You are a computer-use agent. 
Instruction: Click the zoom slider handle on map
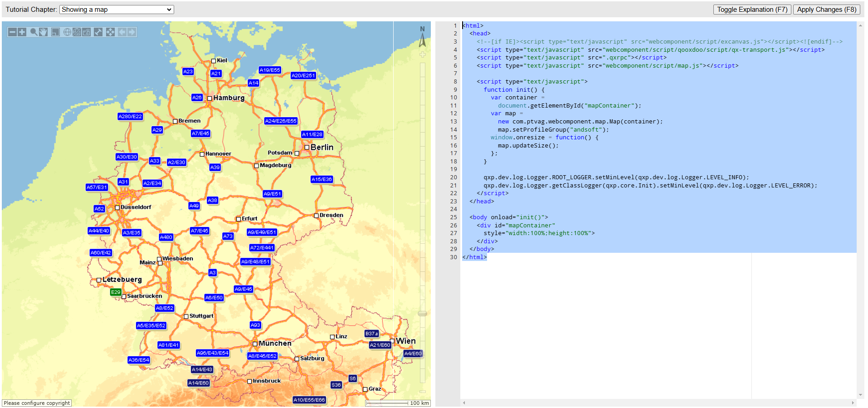pos(422,314)
